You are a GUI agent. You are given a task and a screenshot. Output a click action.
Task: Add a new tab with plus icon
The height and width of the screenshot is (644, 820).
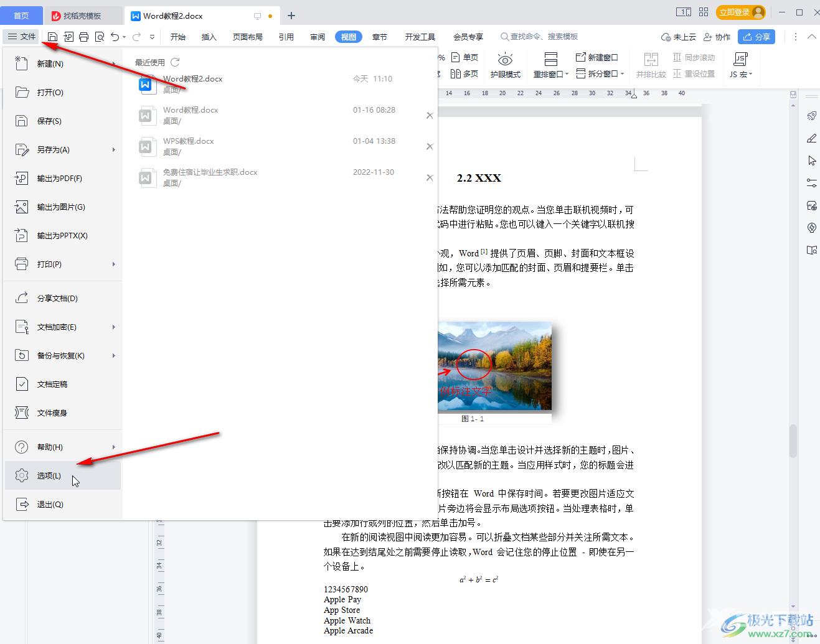tap(291, 16)
